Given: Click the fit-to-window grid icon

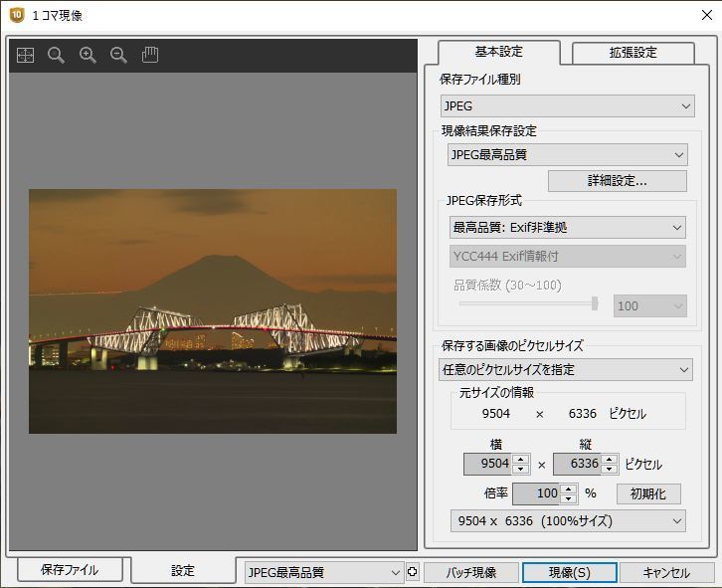Looking at the screenshot, I should tap(25, 56).
